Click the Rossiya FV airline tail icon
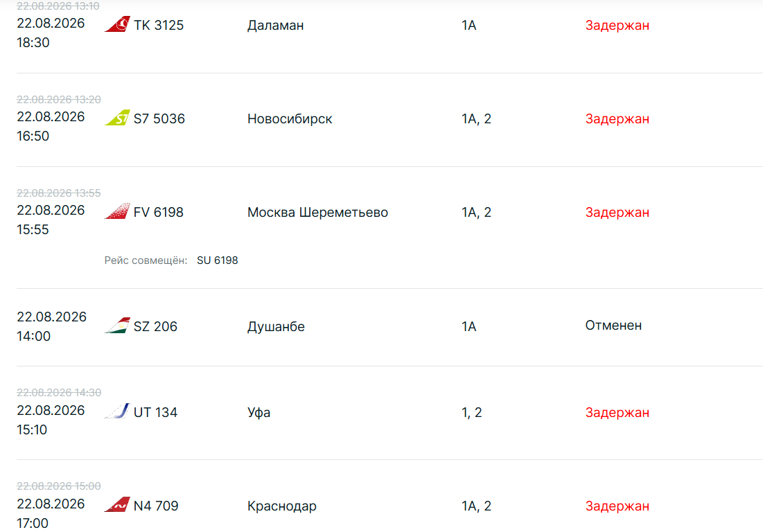The width and height of the screenshot is (763, 532). coord(117,211)
